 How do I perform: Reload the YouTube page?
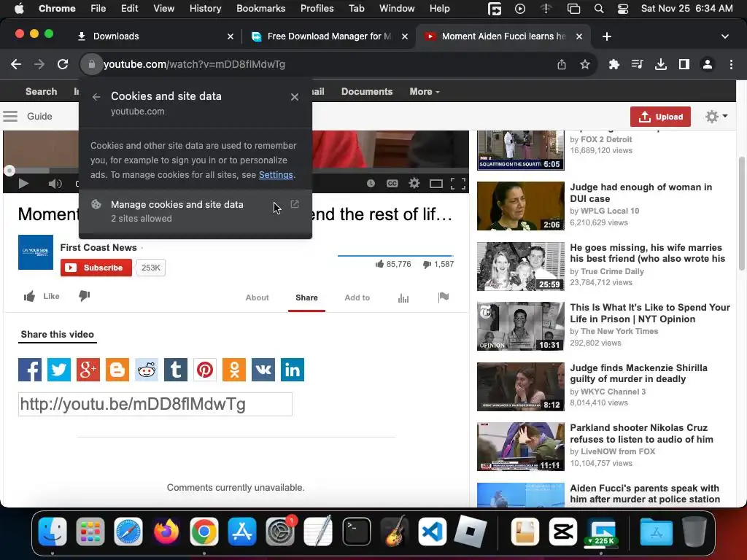click(63, 64)
